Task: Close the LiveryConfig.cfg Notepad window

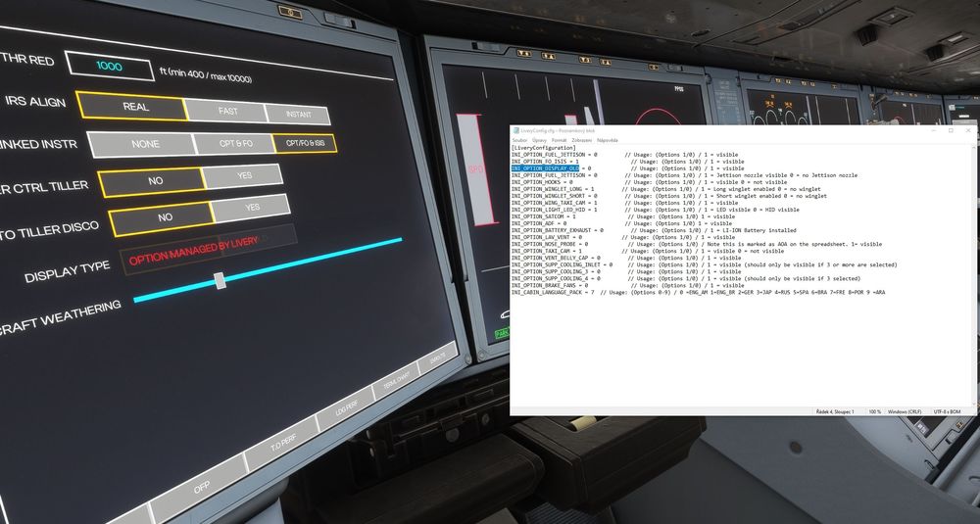Action: 968,129
